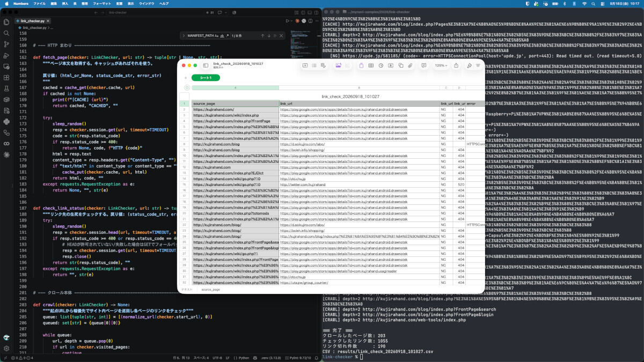The height and width of the screenshot is (362, 644).
Task: Open 編集 menu in menu bar
Action: 55,3
